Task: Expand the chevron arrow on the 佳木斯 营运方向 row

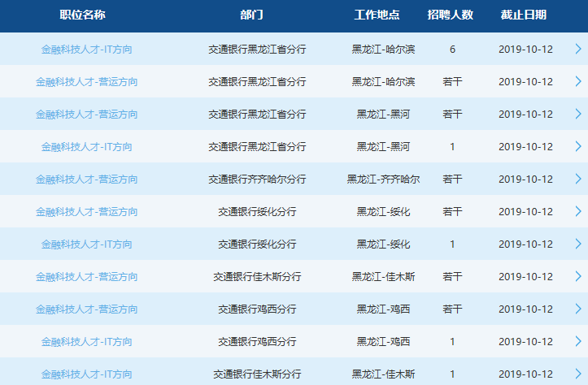Action: 578,276
